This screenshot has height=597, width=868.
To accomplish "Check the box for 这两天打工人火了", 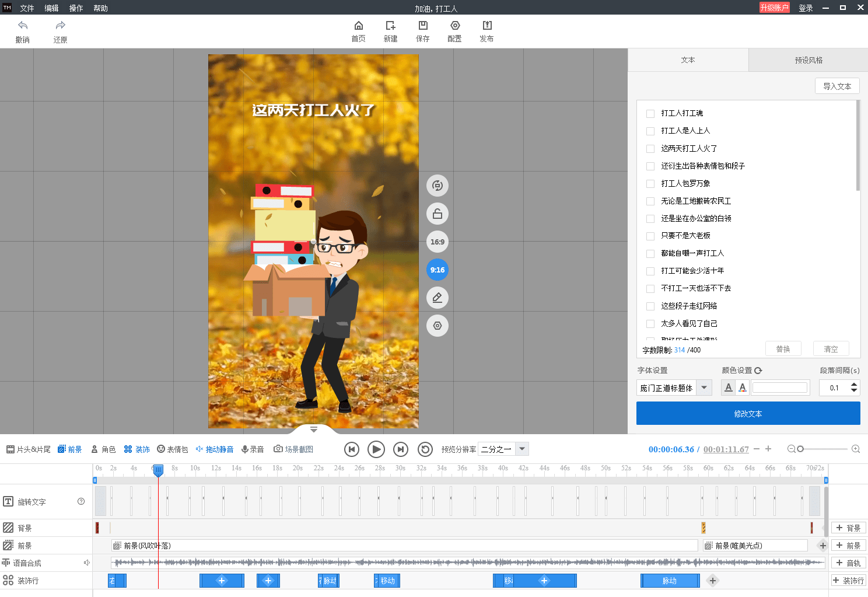I will coord(650,149).
